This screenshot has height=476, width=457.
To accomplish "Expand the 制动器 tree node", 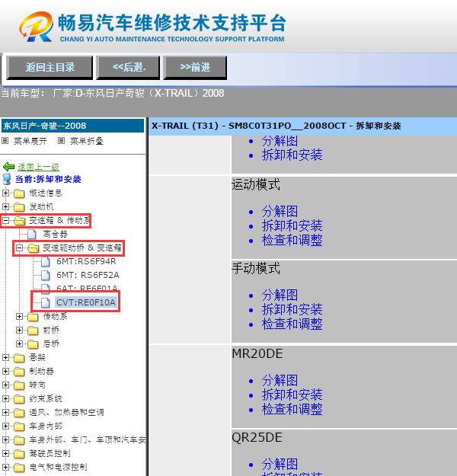I will tap(5, 371).
